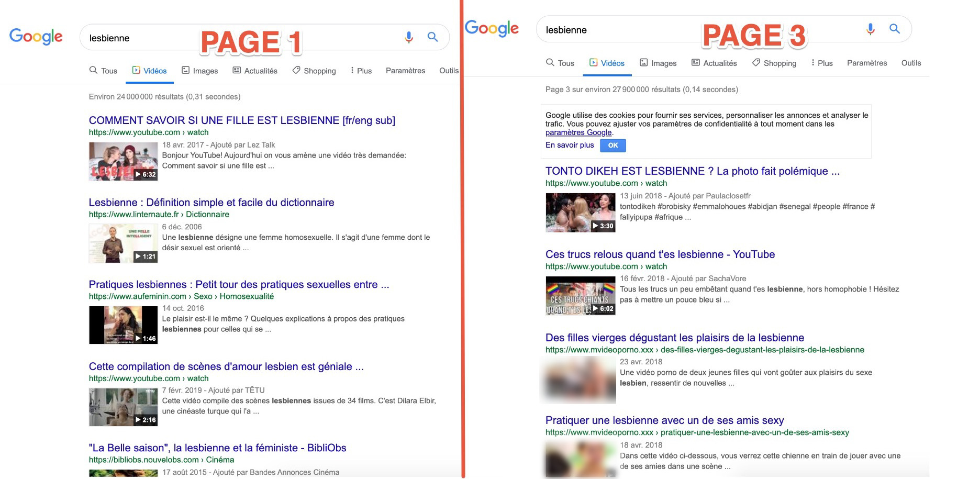Open Outils on Page 3

(x=911, y=63)
